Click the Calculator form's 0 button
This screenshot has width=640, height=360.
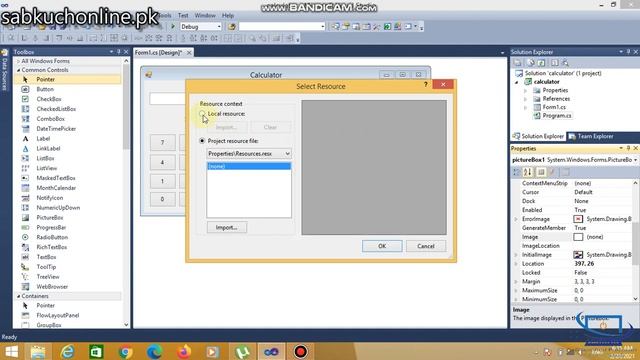[162, 199]
